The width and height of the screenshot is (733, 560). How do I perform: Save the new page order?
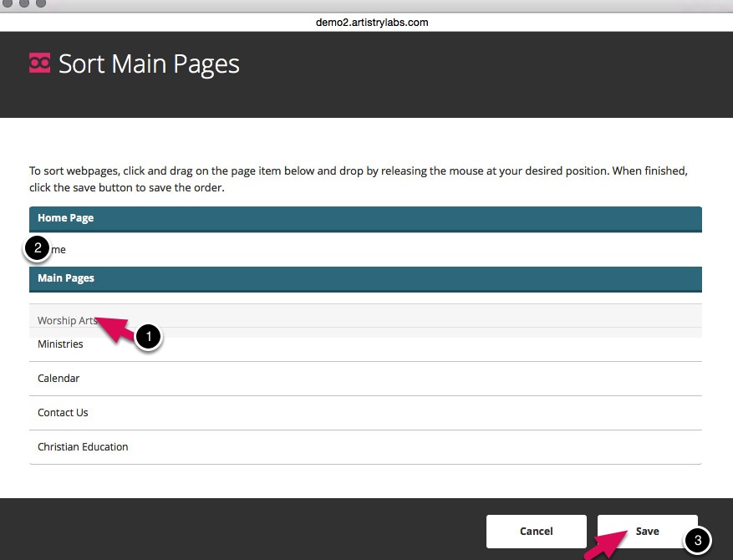[x=647, y=531]
